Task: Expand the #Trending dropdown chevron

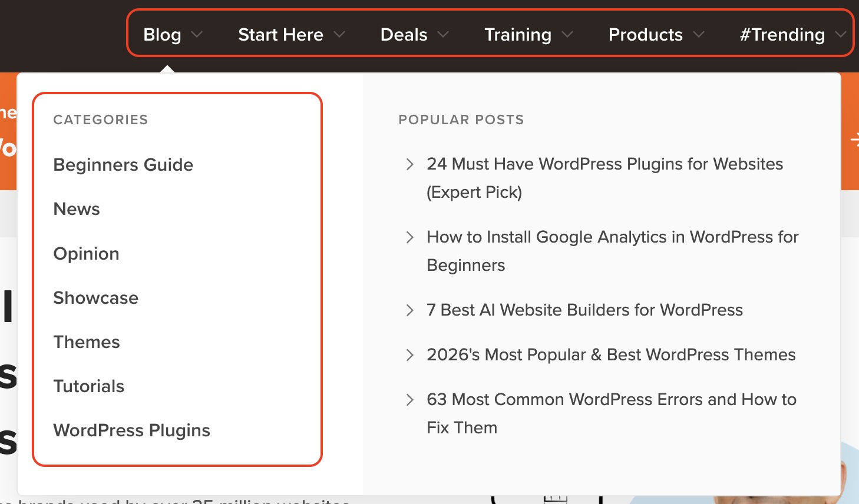Action: click(x=841, y=35)
